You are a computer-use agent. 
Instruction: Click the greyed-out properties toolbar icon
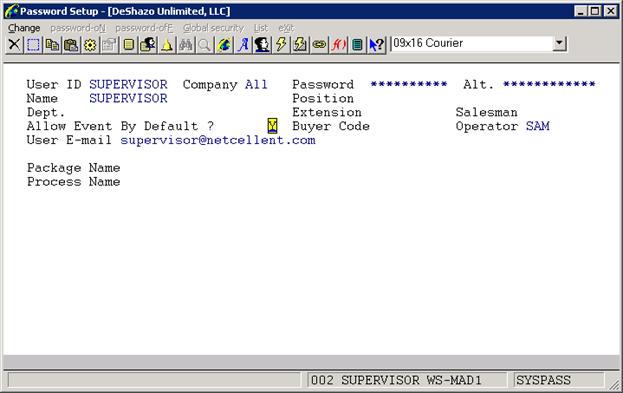[x=109, y=45]
